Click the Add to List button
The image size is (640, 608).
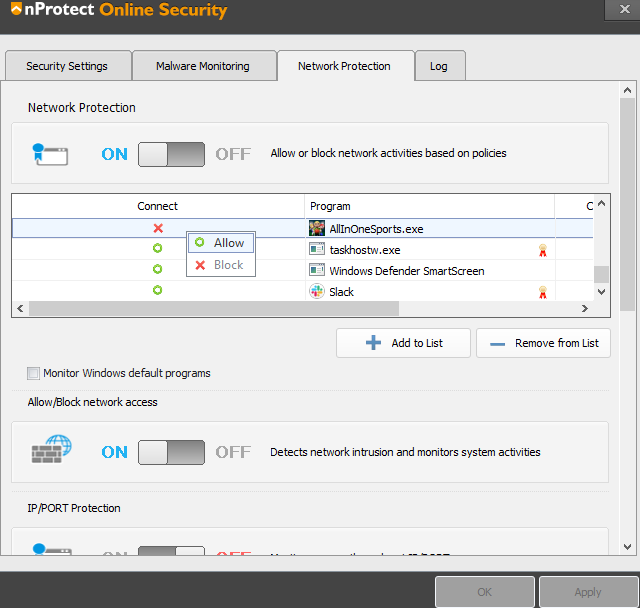click(x=404, y=343)
